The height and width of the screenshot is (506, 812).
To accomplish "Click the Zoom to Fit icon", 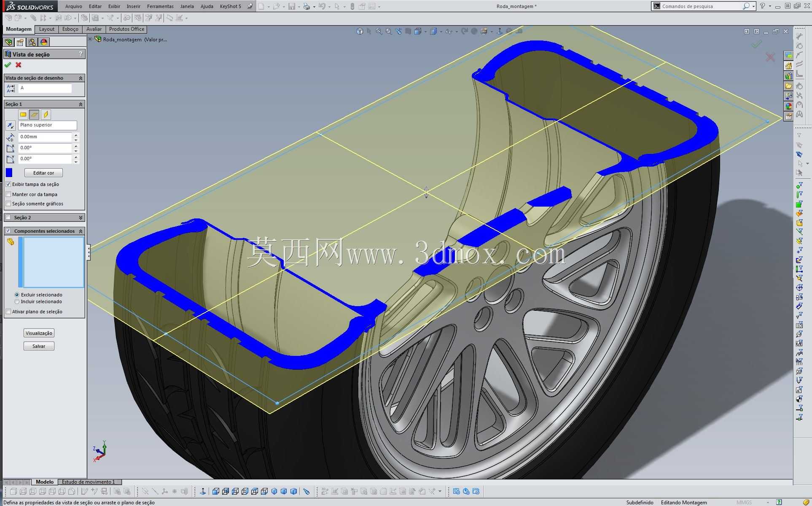I will pos(379,31).
